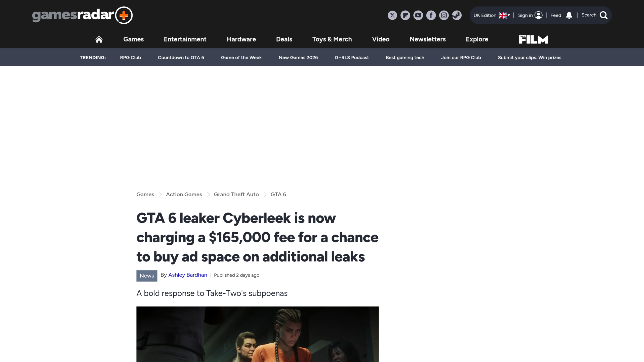Open trending link Best gaming tech
The image size is (644, 362).
pyautogui.click(x=405, y=58)
